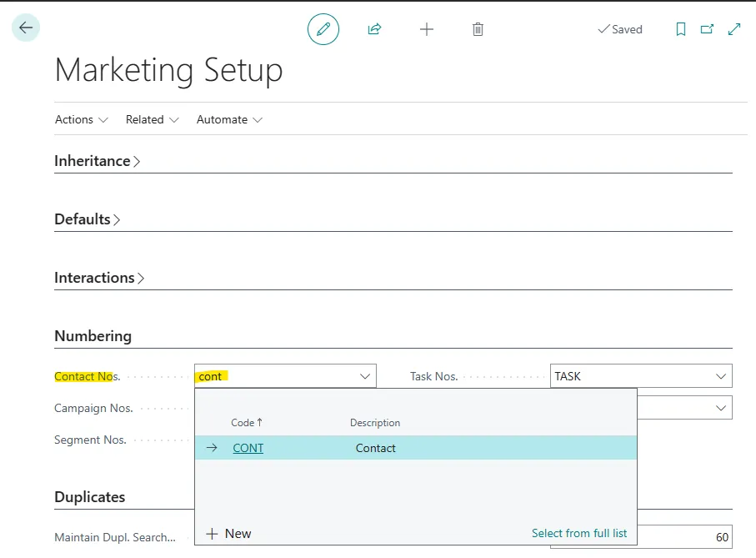
Task: Expand the Defaults section
Action: tap(87, 219)
